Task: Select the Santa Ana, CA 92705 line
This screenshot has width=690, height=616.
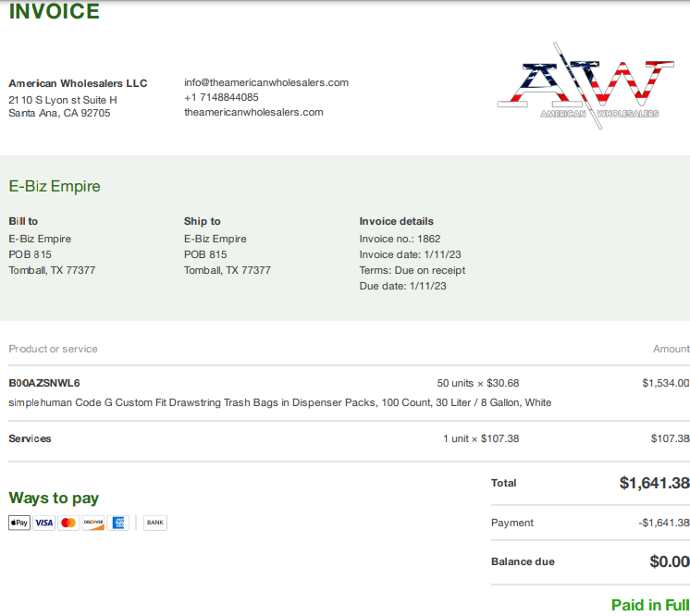Action: coord(59,113)
